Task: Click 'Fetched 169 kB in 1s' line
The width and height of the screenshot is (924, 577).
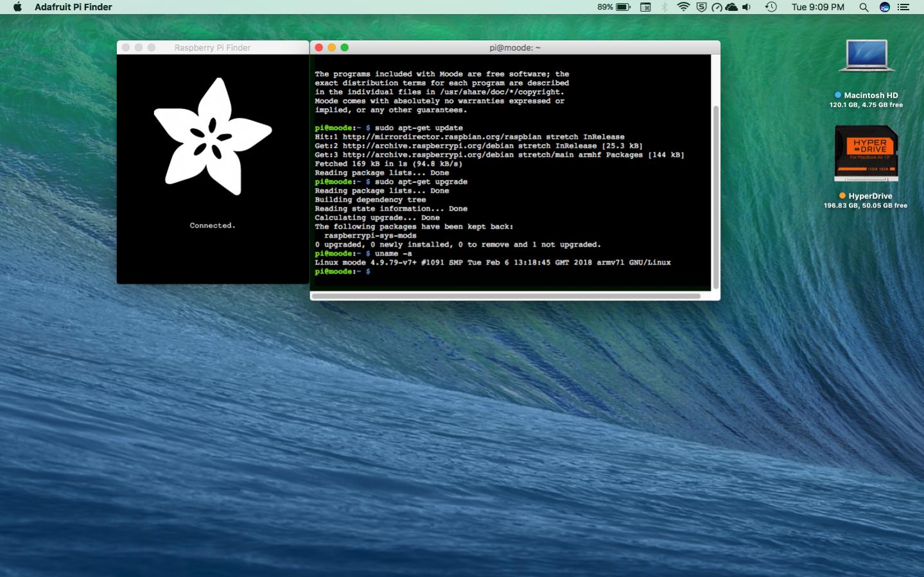Action: pyautogui.click(x=388, y=164)
